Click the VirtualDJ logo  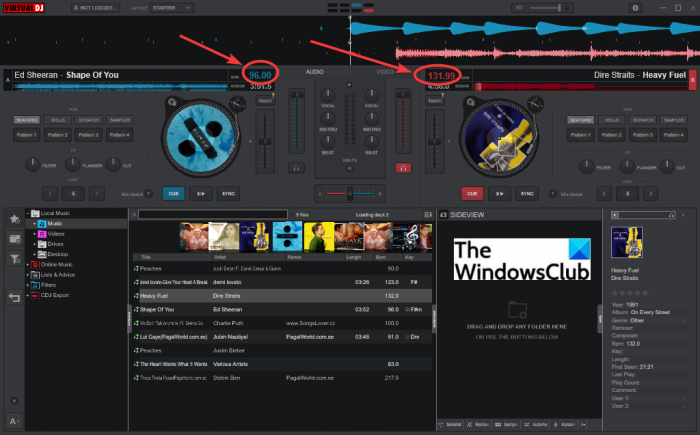coord(24,8)
